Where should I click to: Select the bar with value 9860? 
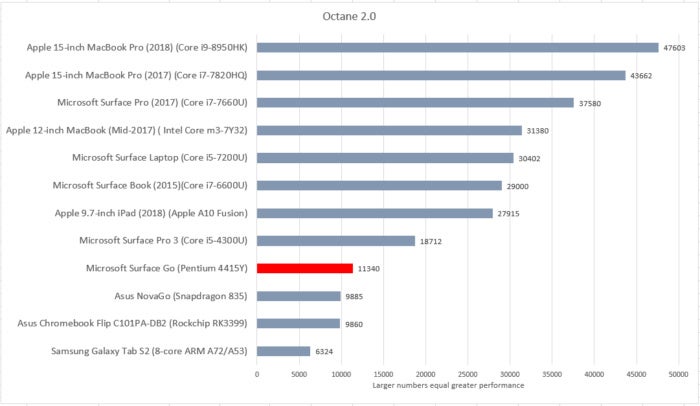click(299, 324)
